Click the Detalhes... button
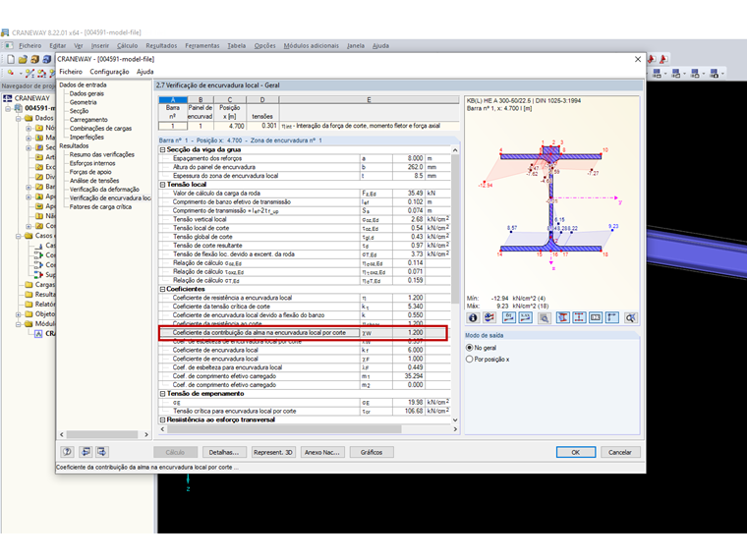This screenshot has width=747, height=560. coord(224,452)
